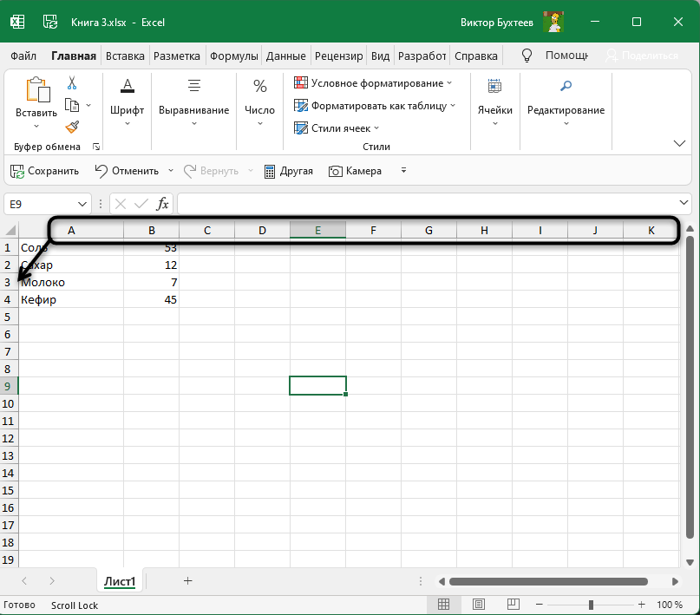Collapse the ribbon with chevron
The image size is (700, 615).
679,143
